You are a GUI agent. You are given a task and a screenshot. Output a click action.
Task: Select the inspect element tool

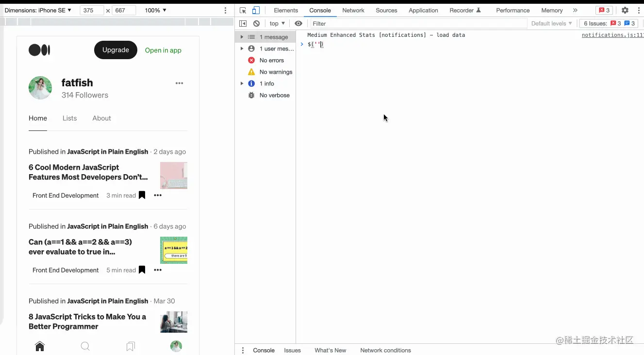click(242, 10)
